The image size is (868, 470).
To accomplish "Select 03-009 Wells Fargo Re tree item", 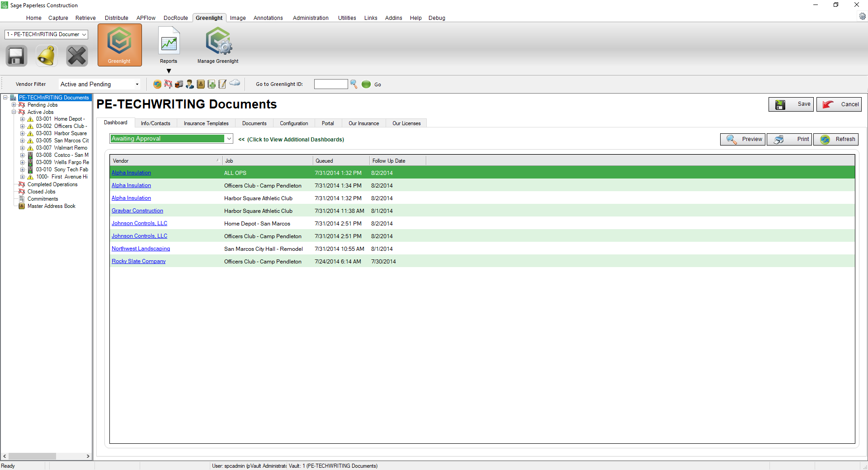I will pyautogui.click(x=63, y=162).
